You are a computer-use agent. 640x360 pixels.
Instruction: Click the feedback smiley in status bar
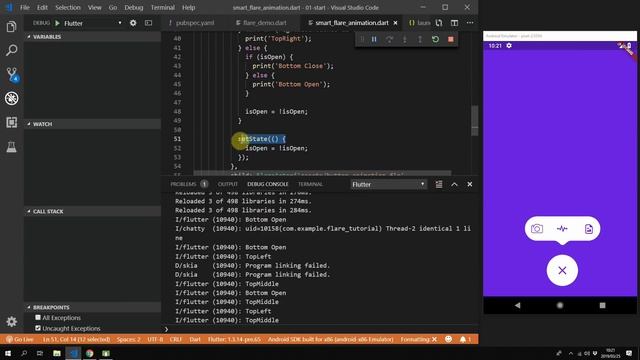[x=448, y=339]
